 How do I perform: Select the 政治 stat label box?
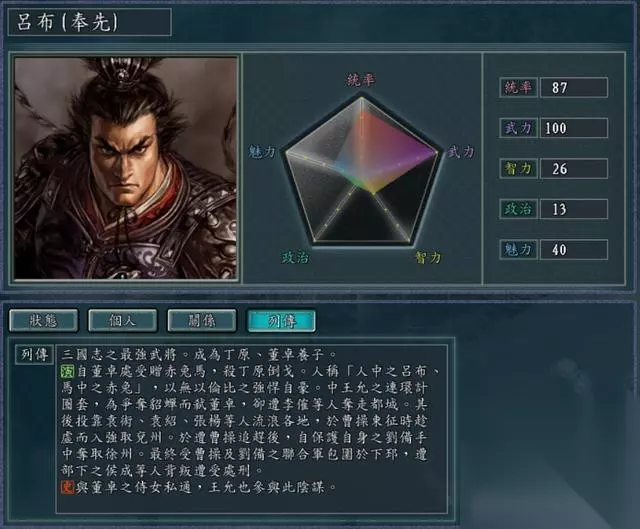(x=518, y=209)
